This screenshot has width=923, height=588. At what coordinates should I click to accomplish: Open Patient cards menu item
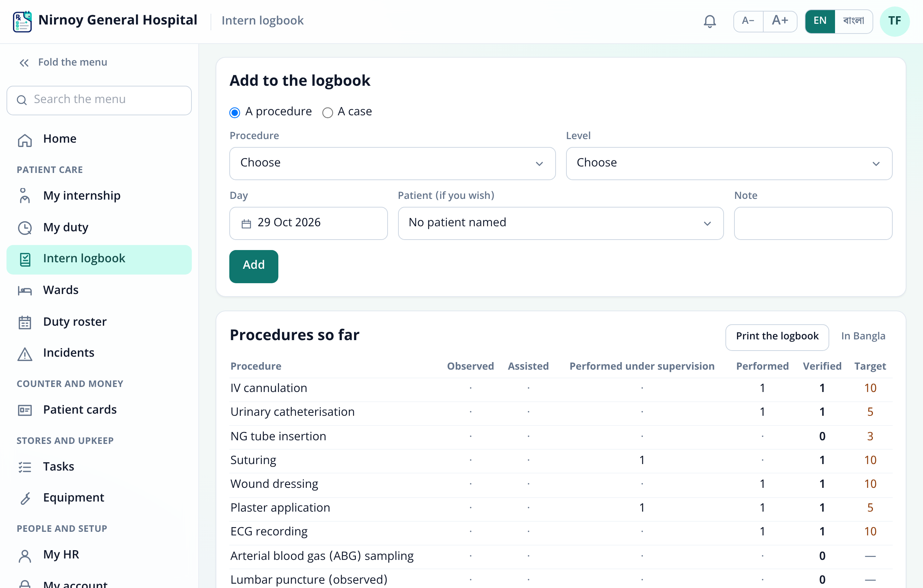point(99,410)
